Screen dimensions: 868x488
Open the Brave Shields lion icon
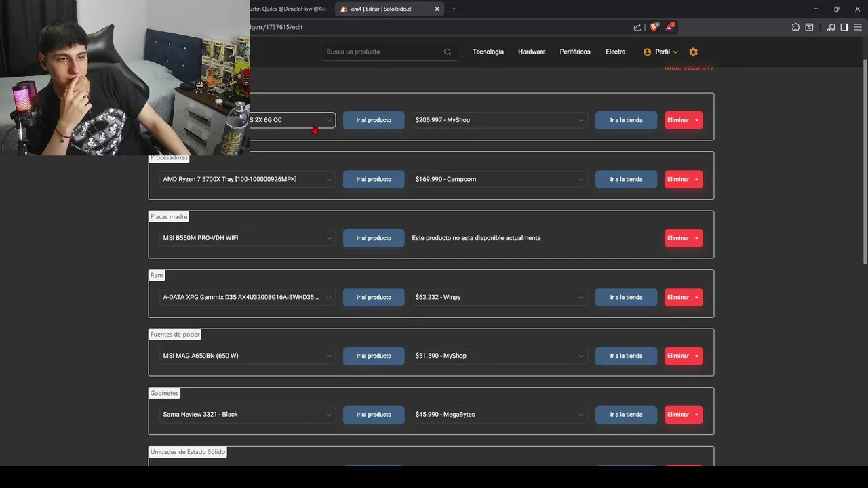[654, 27]
